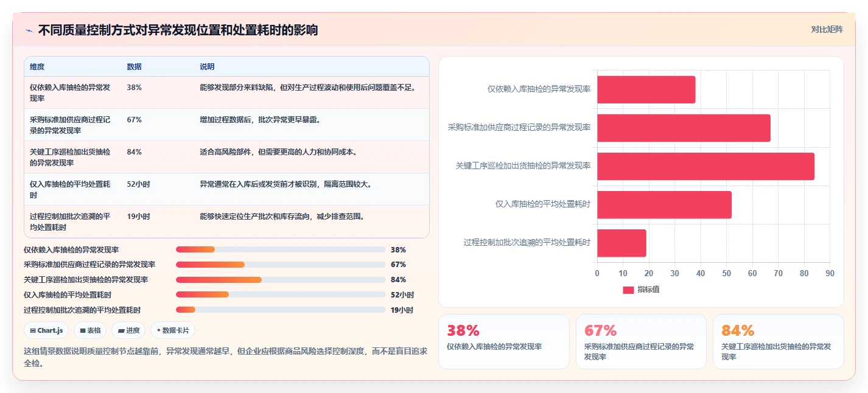Image resolution: width=868 pixels, height=393 pixels.
Task: Click progress label 过程控制加批次追溯的平均处置耗时
Action: pyautogui.click(x=82, y=310)
